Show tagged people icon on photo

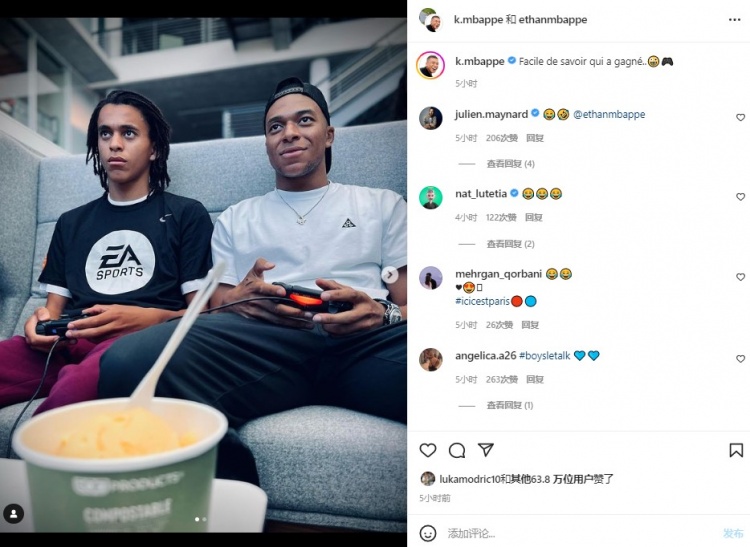tap(13, 514)
